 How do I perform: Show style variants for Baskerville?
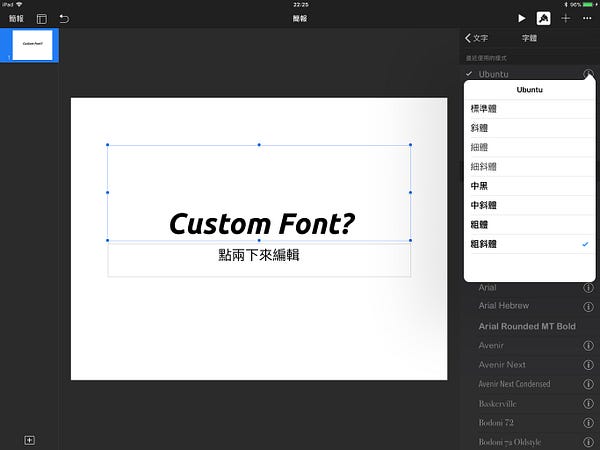click(x=588, y=403)
